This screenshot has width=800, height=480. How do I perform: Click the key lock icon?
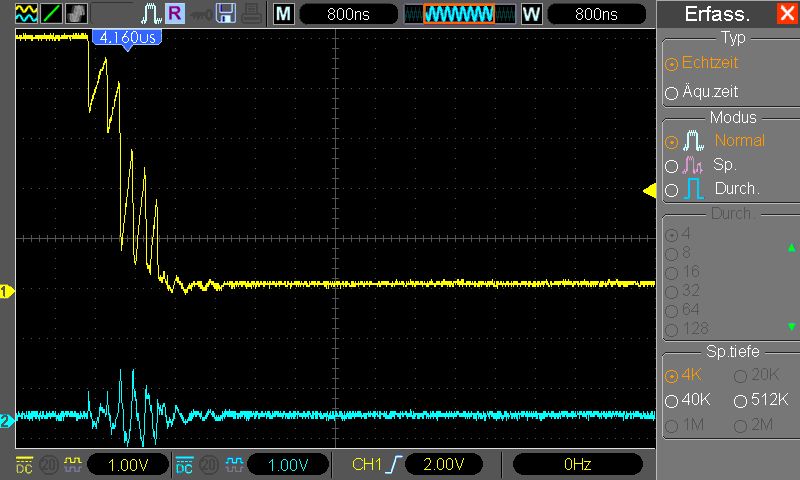(201, 15)
